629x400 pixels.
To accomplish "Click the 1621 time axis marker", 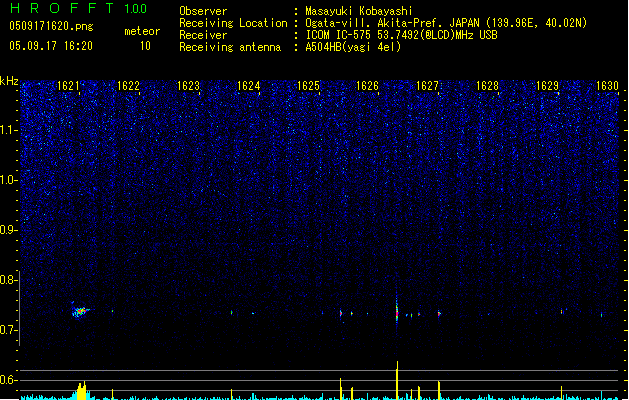I will tap(68, 86).
